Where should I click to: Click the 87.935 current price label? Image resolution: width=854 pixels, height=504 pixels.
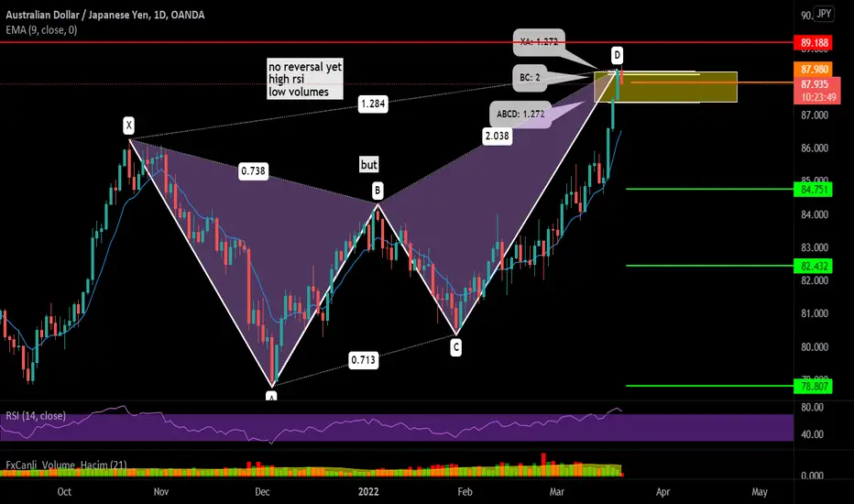(x=815, y=84)
